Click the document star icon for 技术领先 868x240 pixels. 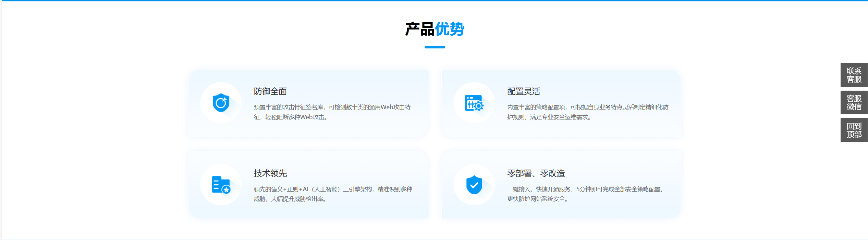pyautogui.click(x=221, y=185)
